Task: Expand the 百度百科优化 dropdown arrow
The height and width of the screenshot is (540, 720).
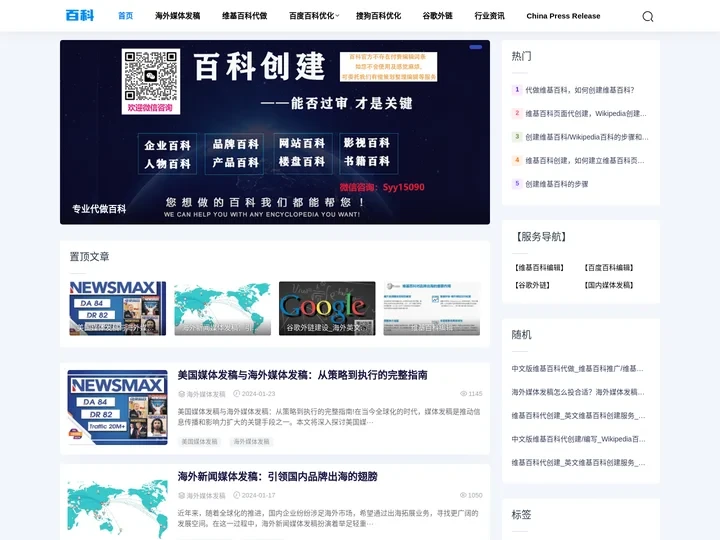Action: point(338,16)
